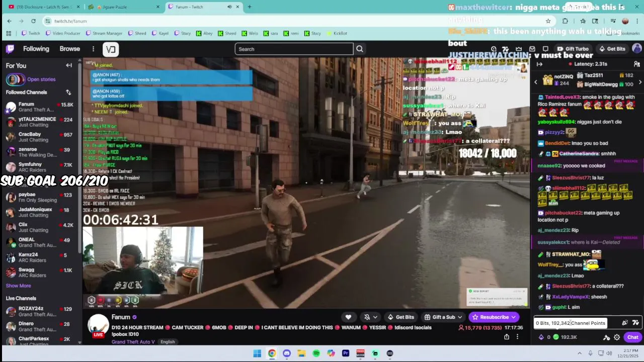Open chat settings gear icon

tap(617, 337)
